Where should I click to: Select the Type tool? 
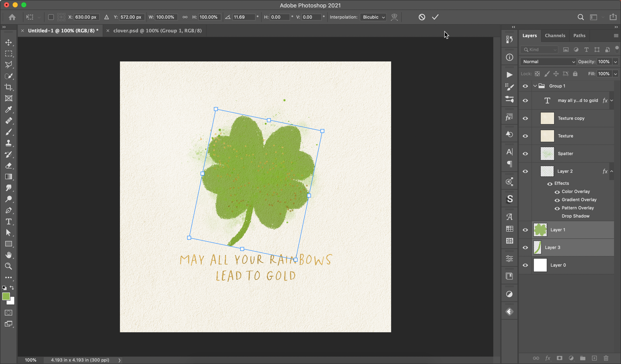tap(9, 222)
